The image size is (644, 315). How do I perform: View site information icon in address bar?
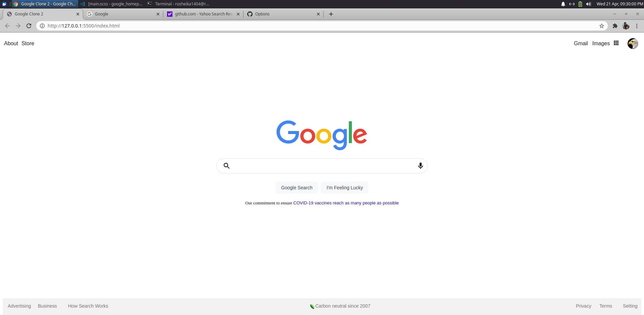tap(42, 26)
